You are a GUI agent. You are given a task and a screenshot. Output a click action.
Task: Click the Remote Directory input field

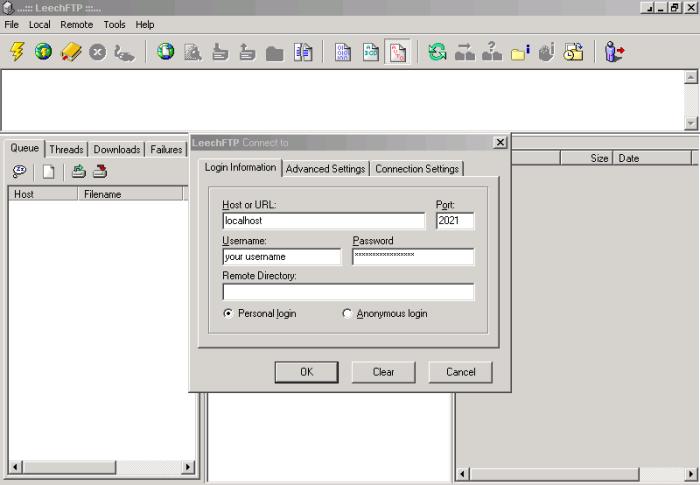pos(348,292)
